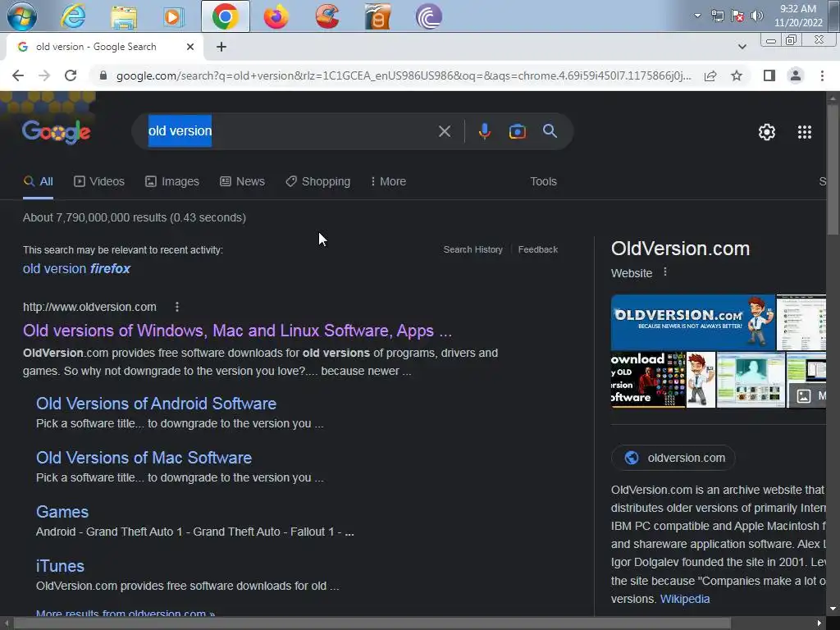Bookmark this page with the star

tap(737, 75)
